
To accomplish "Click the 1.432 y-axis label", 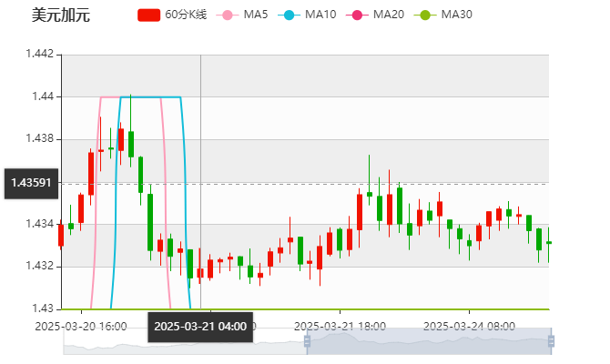I will 42,266.
